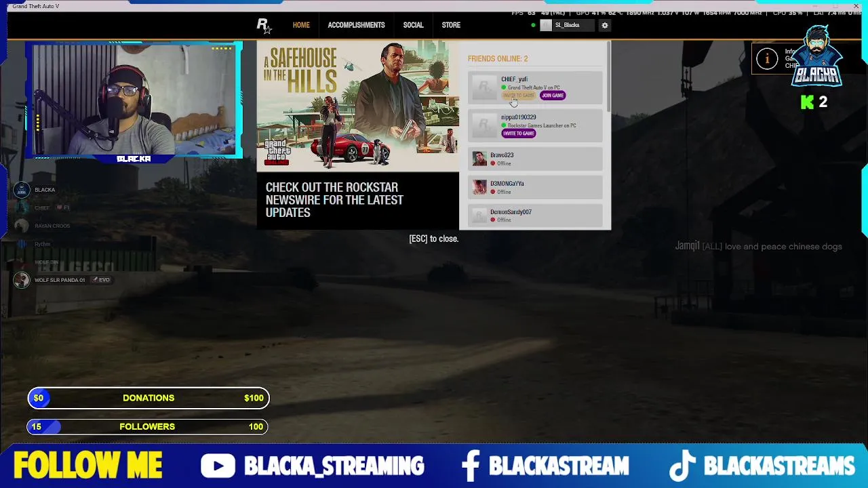Click the info circle icon top right
This screenshot has width=868, height=488.
[767, 59]
